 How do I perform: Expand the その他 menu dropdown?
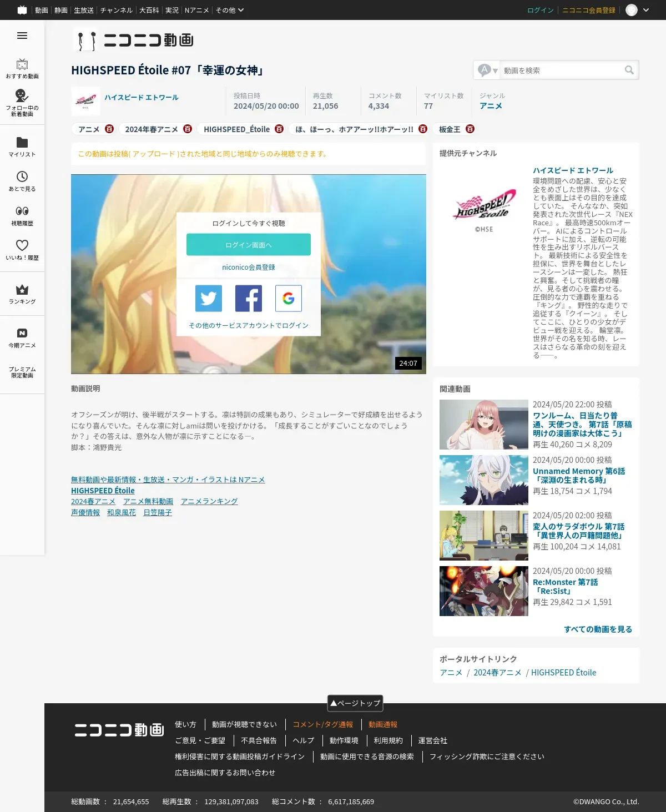pos(230,10)
